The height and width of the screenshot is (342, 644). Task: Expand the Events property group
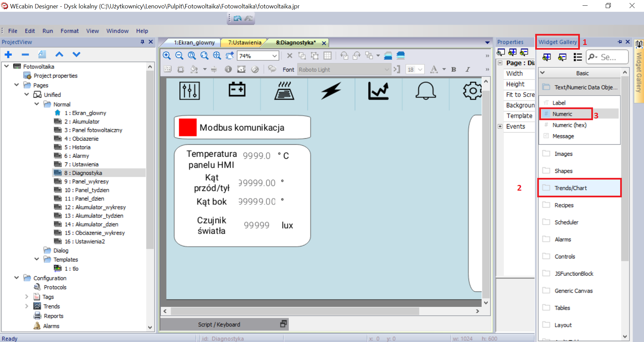pyautogui.click(x=500, y=127)
